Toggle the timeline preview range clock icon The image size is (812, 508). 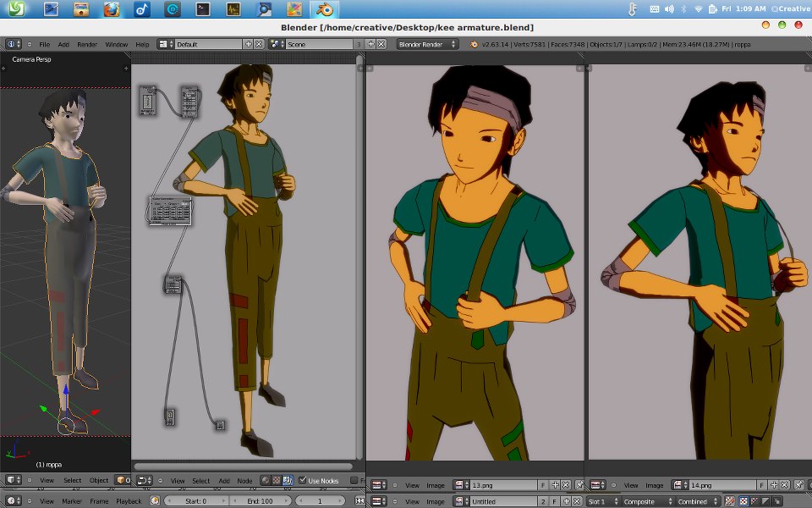coord(154,500)
